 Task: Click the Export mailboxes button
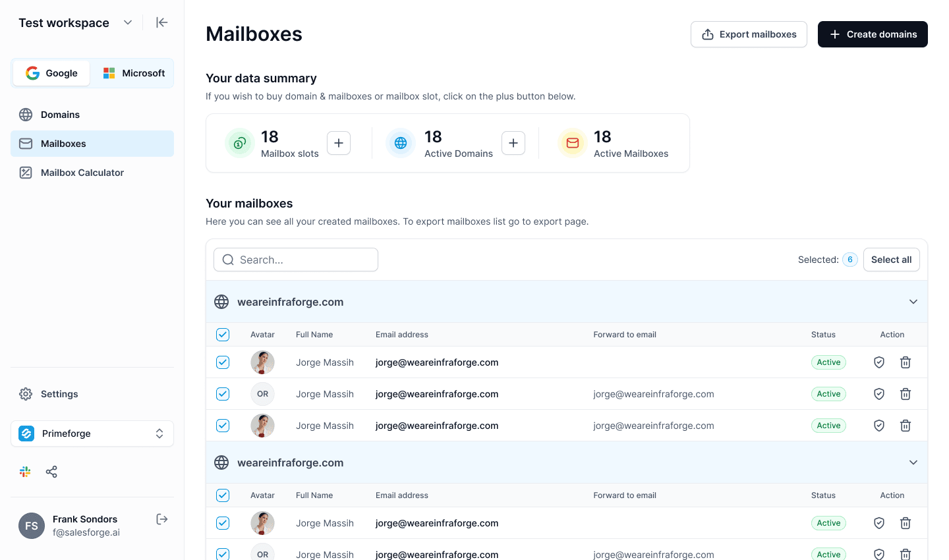click(749, 34)
